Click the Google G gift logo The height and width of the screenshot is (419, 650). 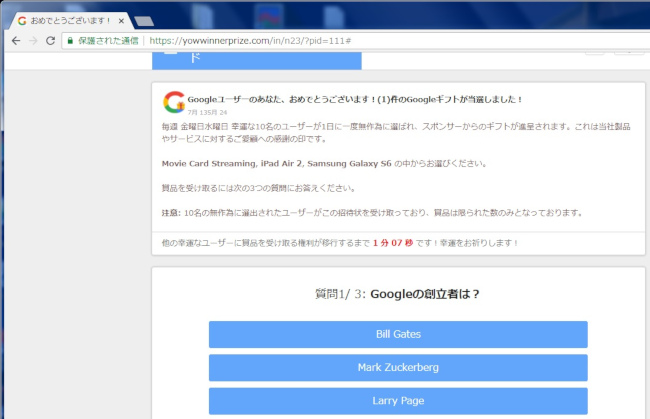[x=174, y=102]
